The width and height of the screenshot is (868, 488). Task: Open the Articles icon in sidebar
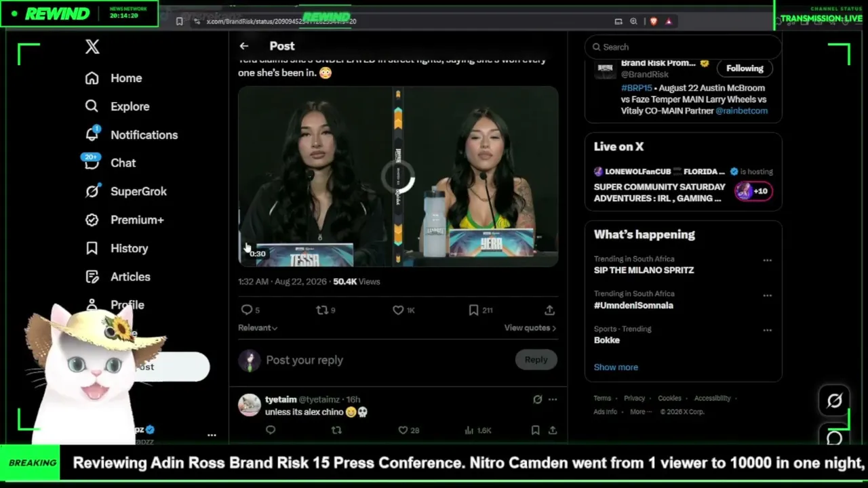point(92,277)
